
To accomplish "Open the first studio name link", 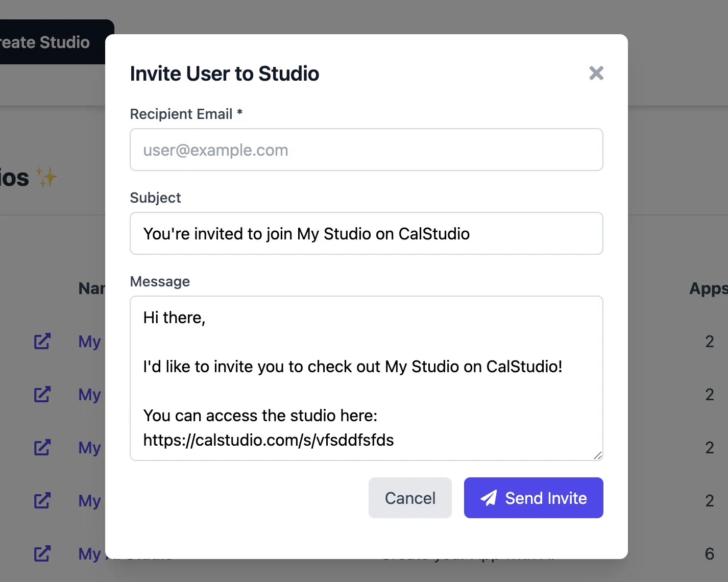I will pos(90,341).
